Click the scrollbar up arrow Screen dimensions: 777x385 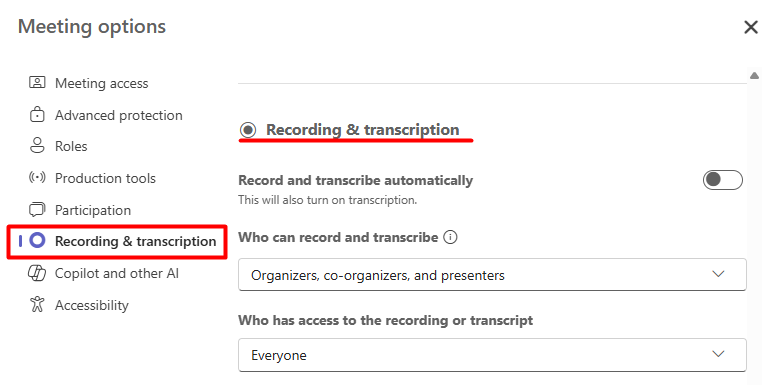tap(754, 76)
